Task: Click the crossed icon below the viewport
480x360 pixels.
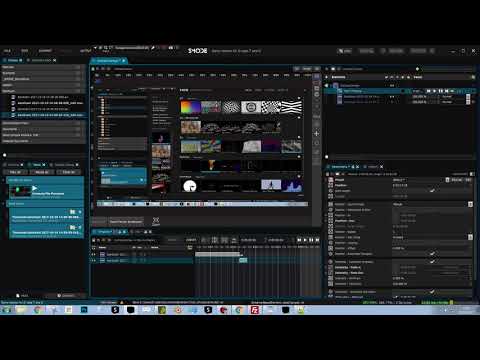Action: (156, 221)
